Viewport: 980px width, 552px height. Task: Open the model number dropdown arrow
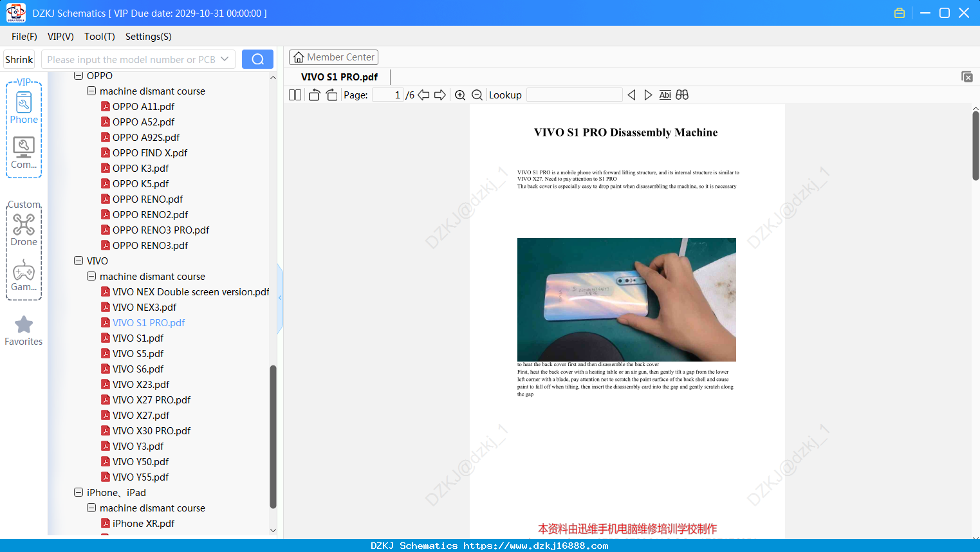225,59
